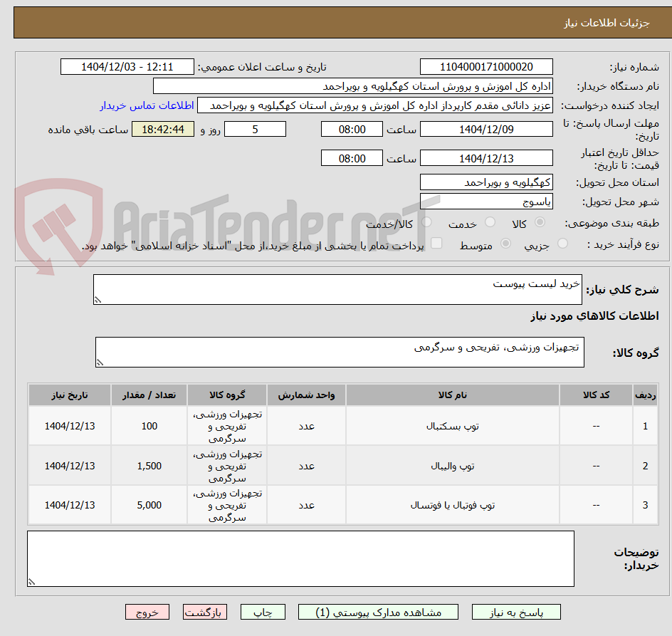Screen dimensions: 672x636
Task: Click the price validity date 1404/12/13
Action: tap(486, 158)
